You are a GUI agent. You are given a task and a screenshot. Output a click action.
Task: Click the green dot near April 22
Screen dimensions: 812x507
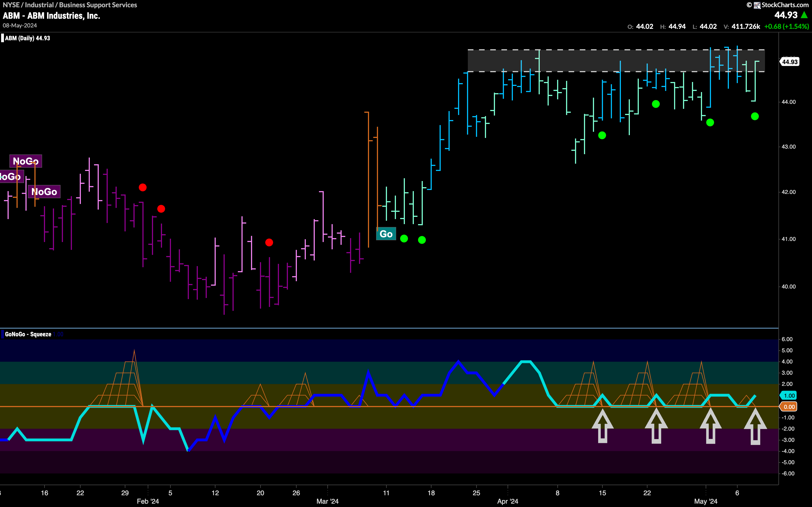(x=656, y=104)
